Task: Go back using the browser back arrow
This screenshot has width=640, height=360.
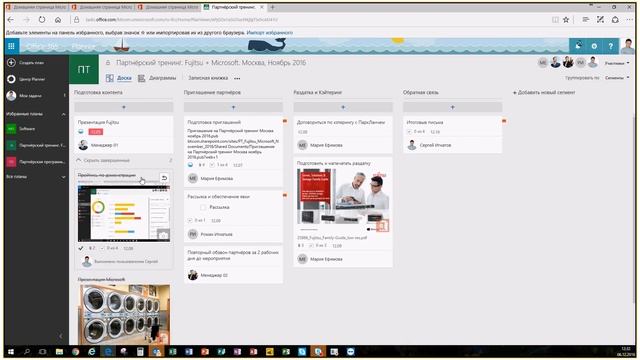Action: tap(11, 20)
